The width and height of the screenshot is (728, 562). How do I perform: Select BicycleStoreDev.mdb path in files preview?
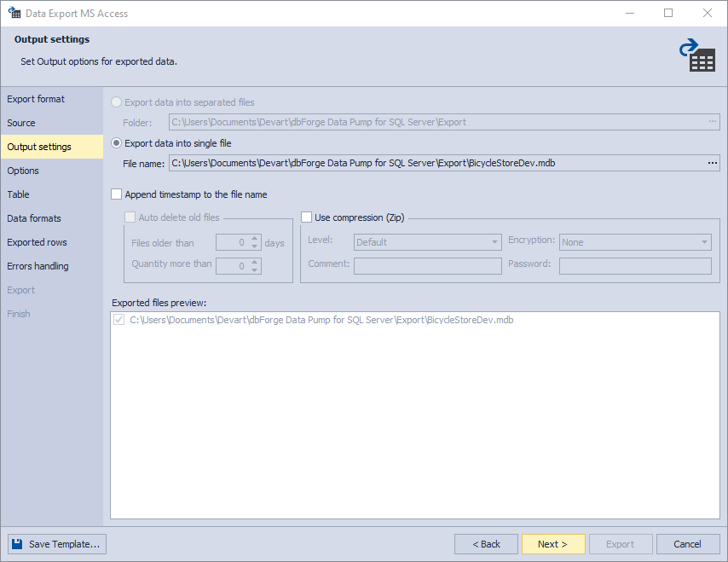[x=321, y=320]
